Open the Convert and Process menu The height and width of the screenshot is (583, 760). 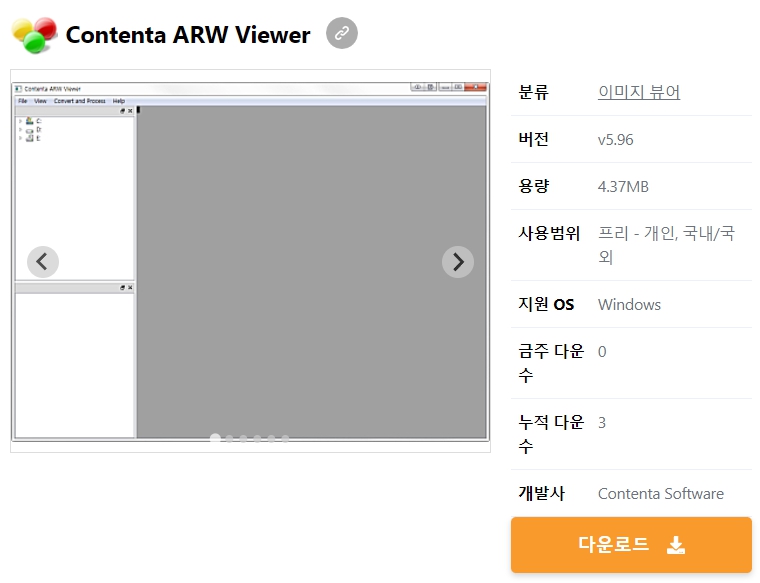tap(79, 101)
